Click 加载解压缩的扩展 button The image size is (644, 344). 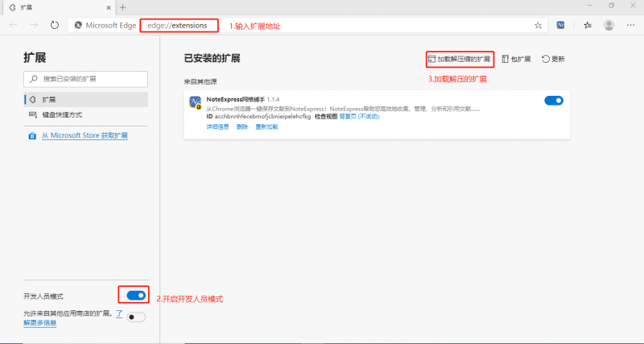(x=460, y=59)
